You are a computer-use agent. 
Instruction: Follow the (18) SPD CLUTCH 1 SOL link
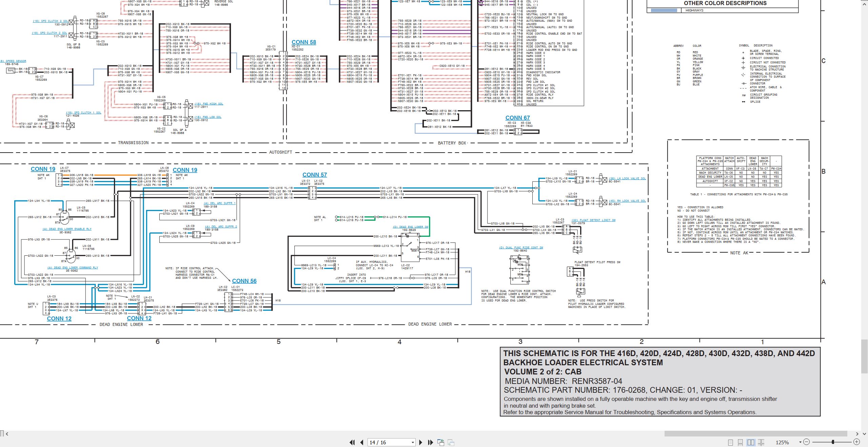tap(84, 113)
